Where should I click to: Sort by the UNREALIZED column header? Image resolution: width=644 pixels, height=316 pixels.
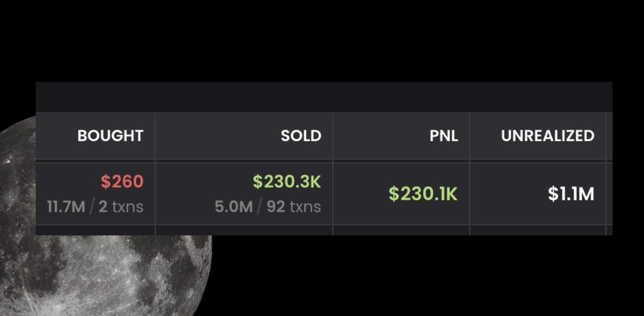(x=548, y=136)
